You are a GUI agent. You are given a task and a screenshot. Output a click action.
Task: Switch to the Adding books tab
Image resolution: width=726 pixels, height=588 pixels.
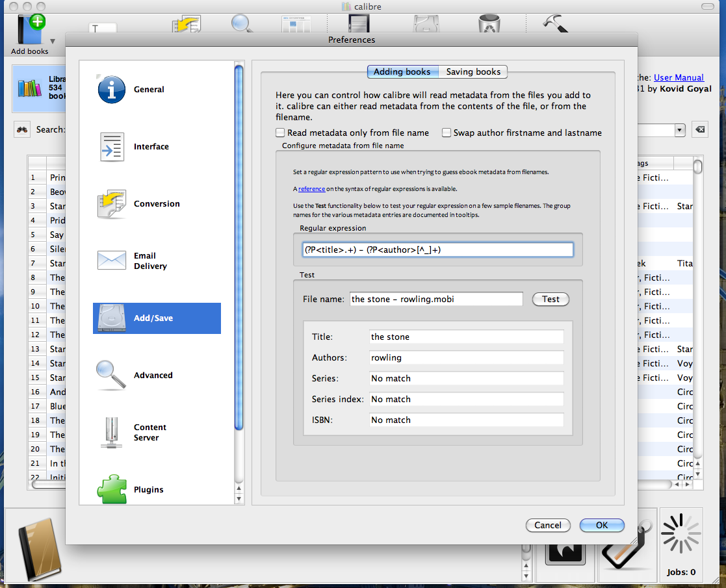click(x=402, y=71)
